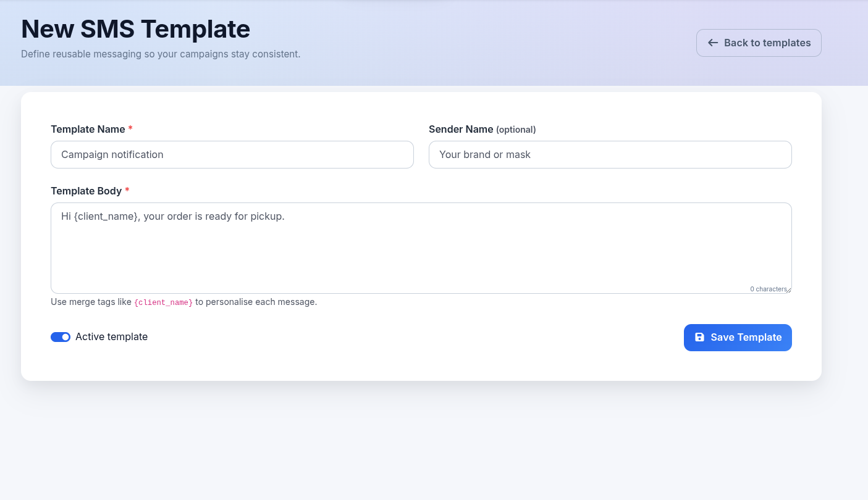Viewport: 868px width, 500px height.
Task: Click the 0 characters counter
Action: (x=769, y=289)
